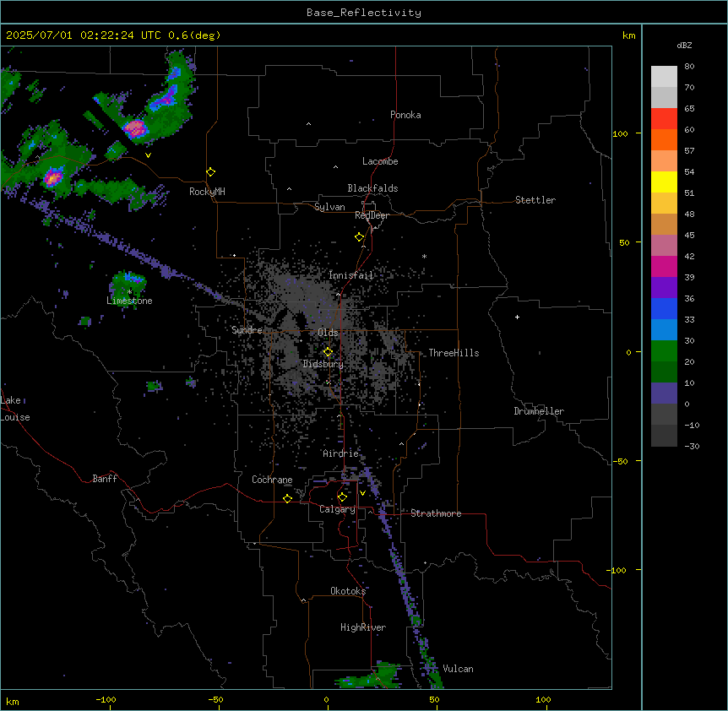Select the yellow diamond marker below Olds

328,352
